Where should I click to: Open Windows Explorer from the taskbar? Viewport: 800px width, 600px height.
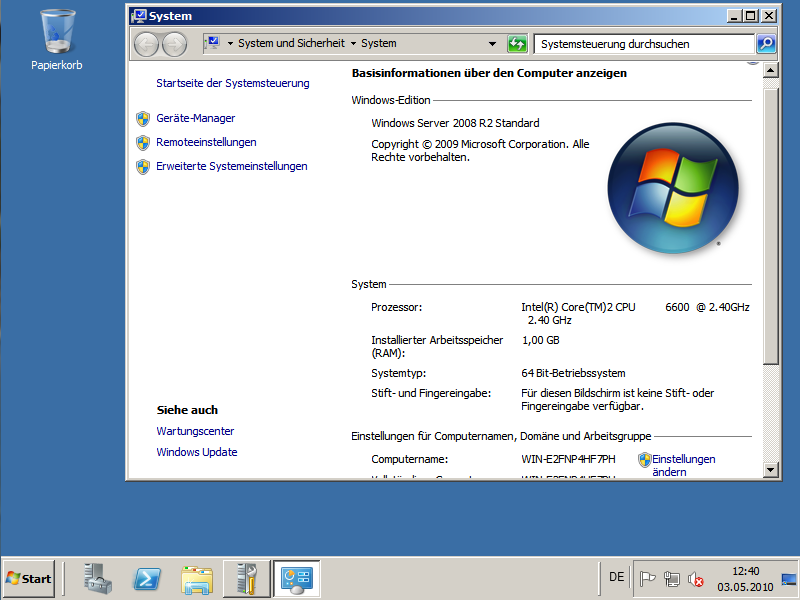tap(197, 580)
